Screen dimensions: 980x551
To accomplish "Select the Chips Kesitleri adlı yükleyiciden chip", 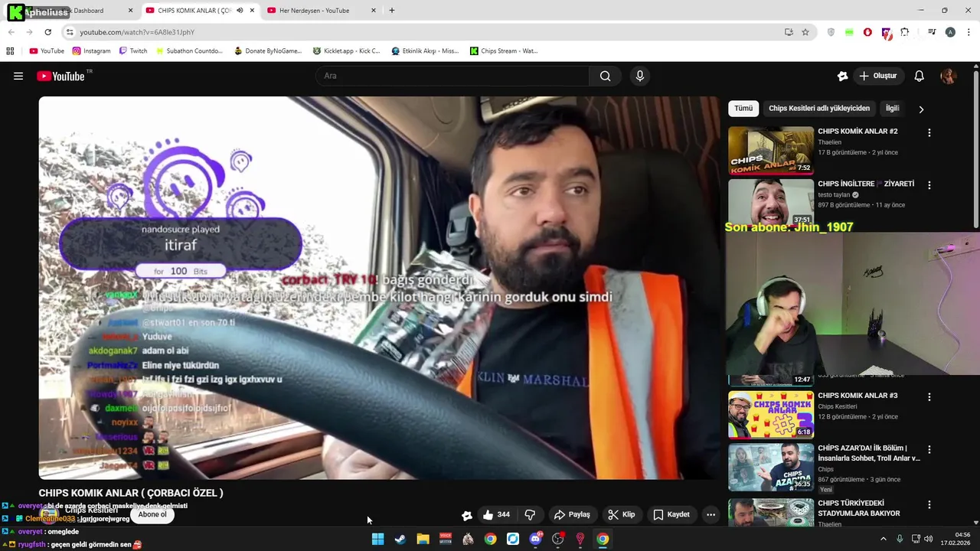I will (818, 109).
